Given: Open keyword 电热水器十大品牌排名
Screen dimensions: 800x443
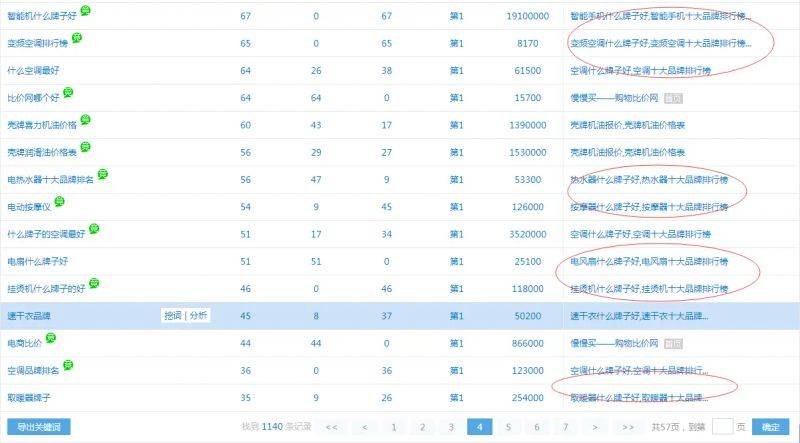Looking at the screenshot, I should (x=51, y=180).
